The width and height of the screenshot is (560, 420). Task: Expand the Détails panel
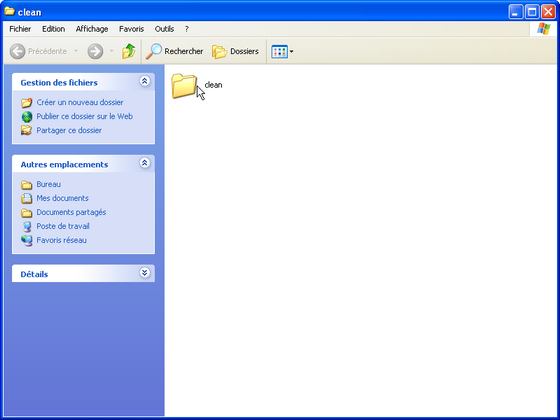[144, 273]
